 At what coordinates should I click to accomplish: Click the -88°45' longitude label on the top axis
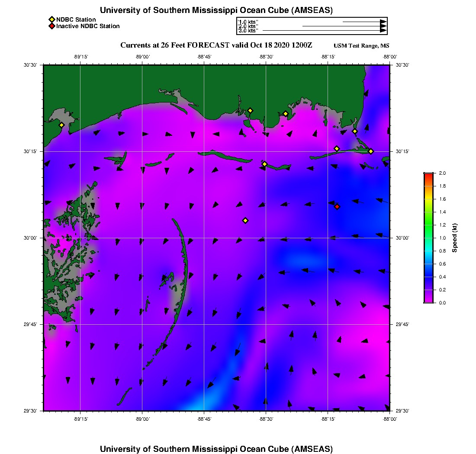(x=204, y=57)
